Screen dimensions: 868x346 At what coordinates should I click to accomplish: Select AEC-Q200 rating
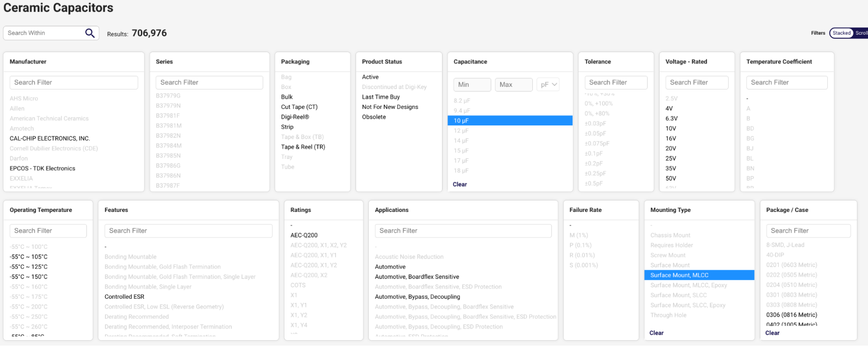point(304,235)
